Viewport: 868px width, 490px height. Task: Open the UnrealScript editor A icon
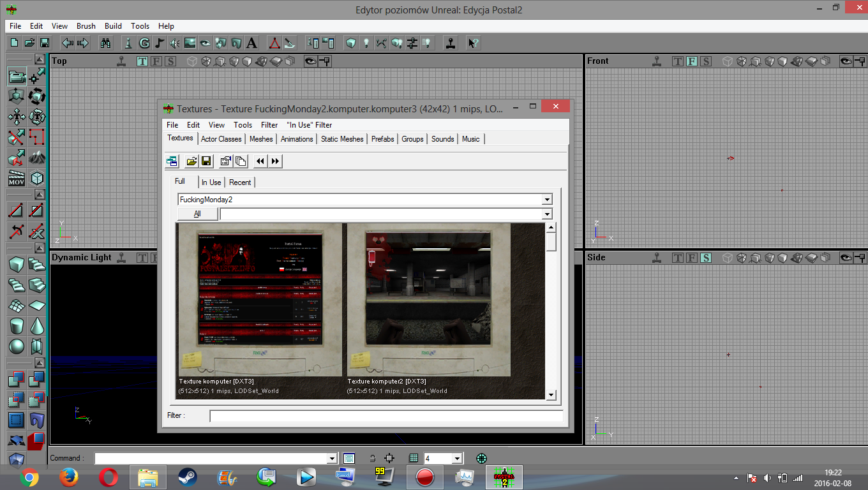coord(251,43)
